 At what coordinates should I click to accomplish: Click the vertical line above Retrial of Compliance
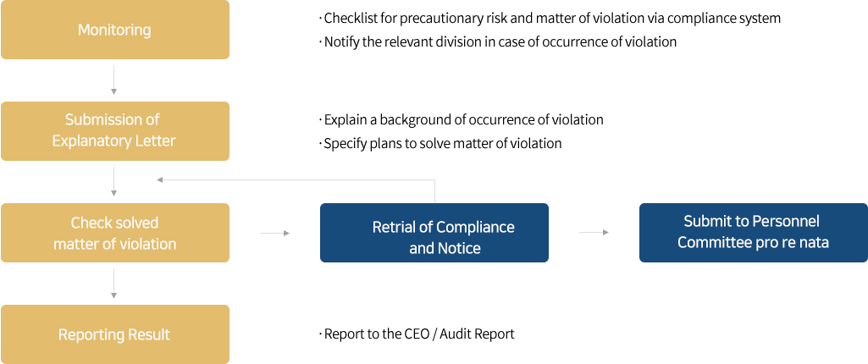(x=434, y=191)
